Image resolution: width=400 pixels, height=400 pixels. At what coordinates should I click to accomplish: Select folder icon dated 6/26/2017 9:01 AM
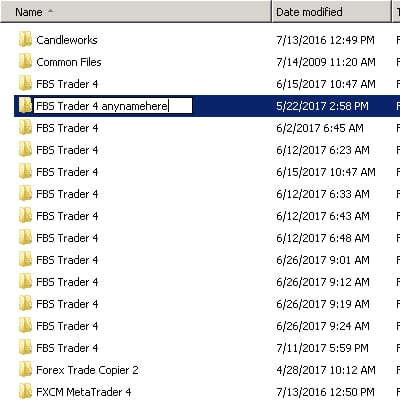click(x=25, y=260)
